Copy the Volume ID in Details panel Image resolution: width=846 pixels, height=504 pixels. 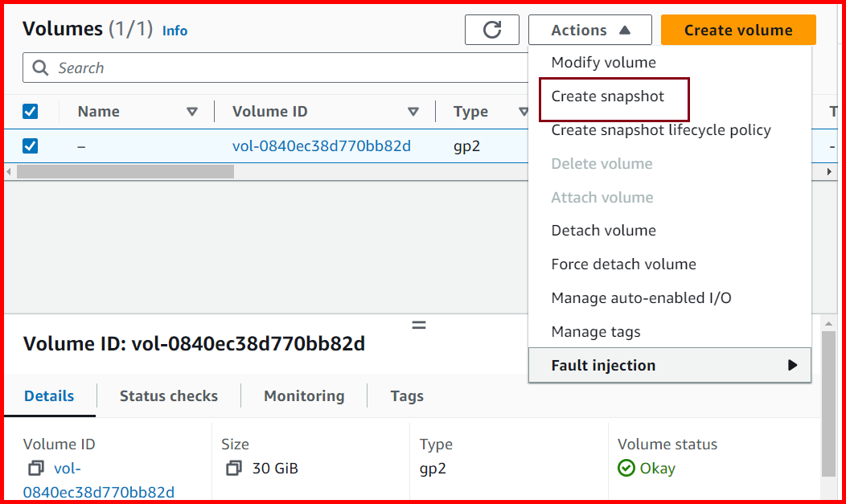point(33,468)
